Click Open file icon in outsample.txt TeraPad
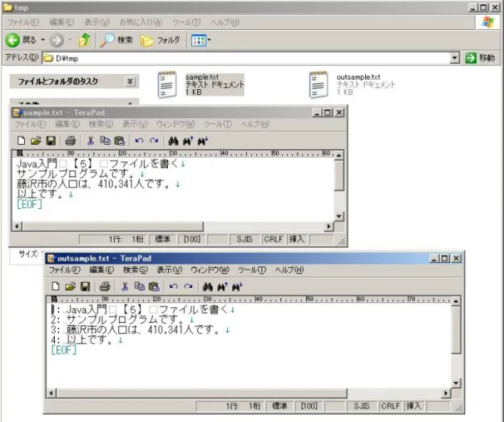This screenshot has width=504, height=422. [71, 286]
